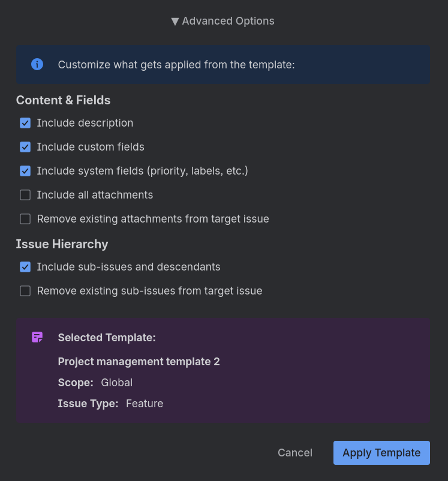
Task: Select the template name Project management template 2
Action: [139, 362]
